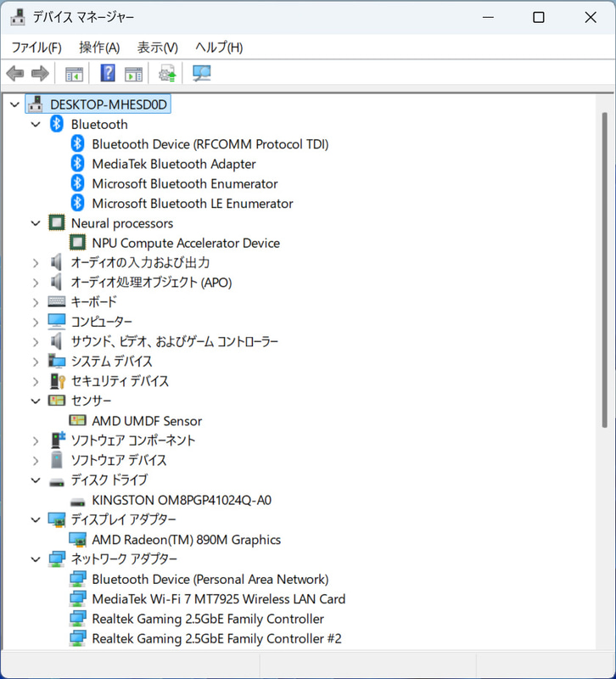This screenshot has width=616, height=679.
Task: Select Microsoft Bluetooth Enumerator
Action: 185,183
